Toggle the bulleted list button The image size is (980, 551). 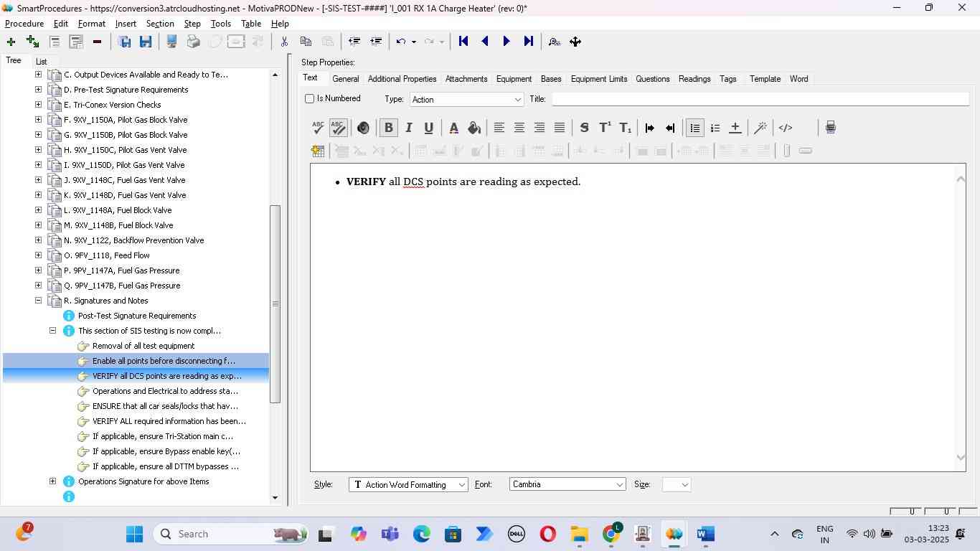694,128
